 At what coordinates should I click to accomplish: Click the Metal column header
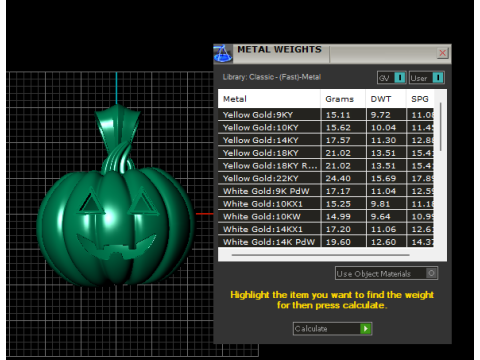(269, 99)
